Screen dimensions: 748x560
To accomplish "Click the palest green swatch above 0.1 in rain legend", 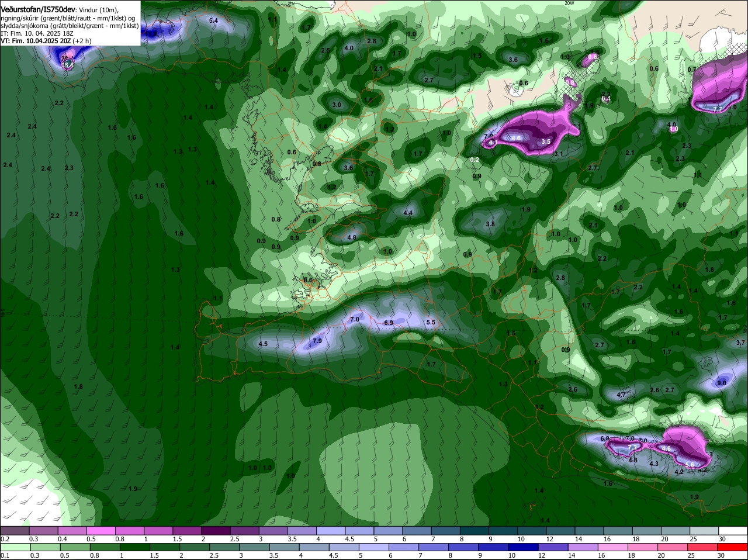I will pyautogui.click(x=15, y=547).
